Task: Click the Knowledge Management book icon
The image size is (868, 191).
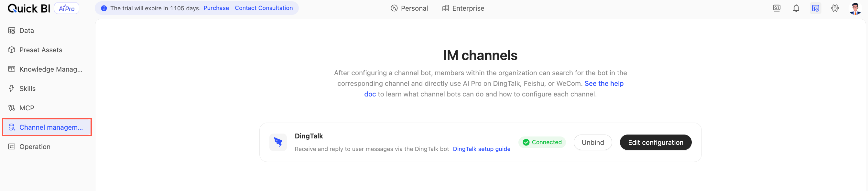Action: coord(12,69)
